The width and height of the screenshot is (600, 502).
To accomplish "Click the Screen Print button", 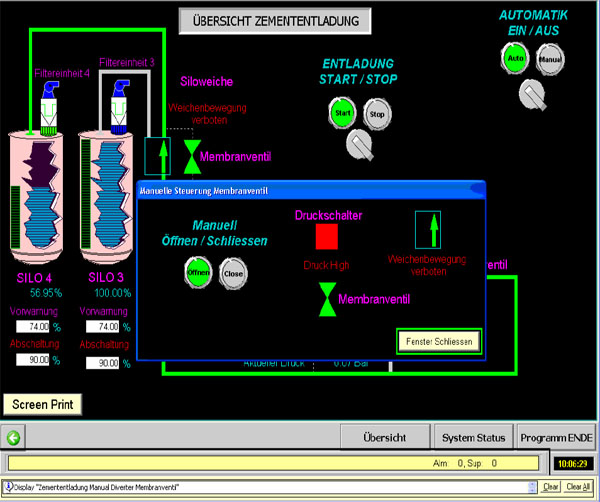I will [42, 404].
